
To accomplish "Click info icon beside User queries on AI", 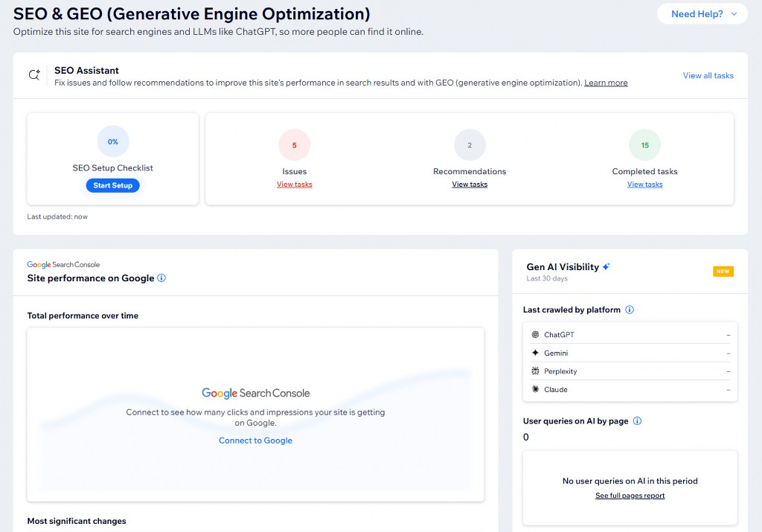I will coord(637,421).
